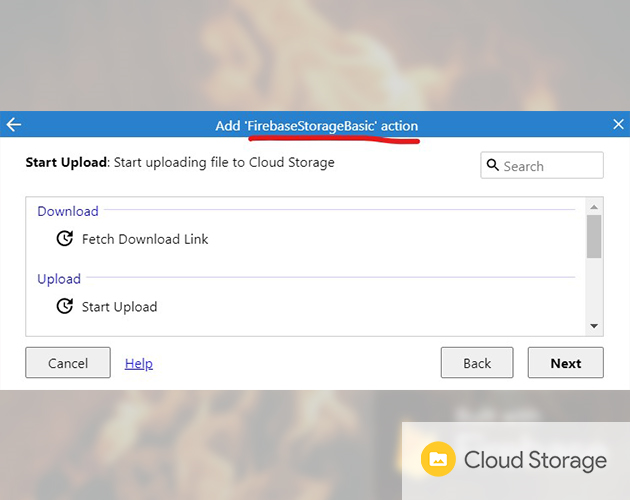Choose the Start Upload list entry text

[119, 306]
